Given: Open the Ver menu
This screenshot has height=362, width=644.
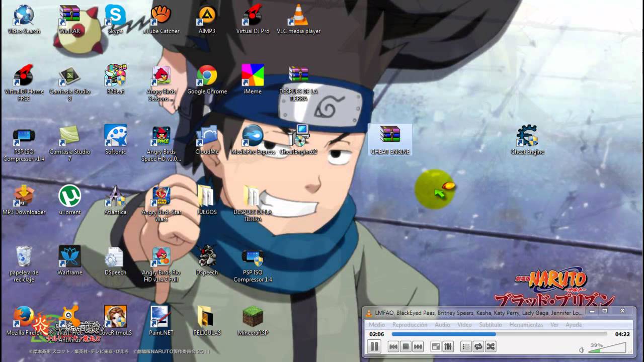Looking at the screenshot, I should coord(554,325).
